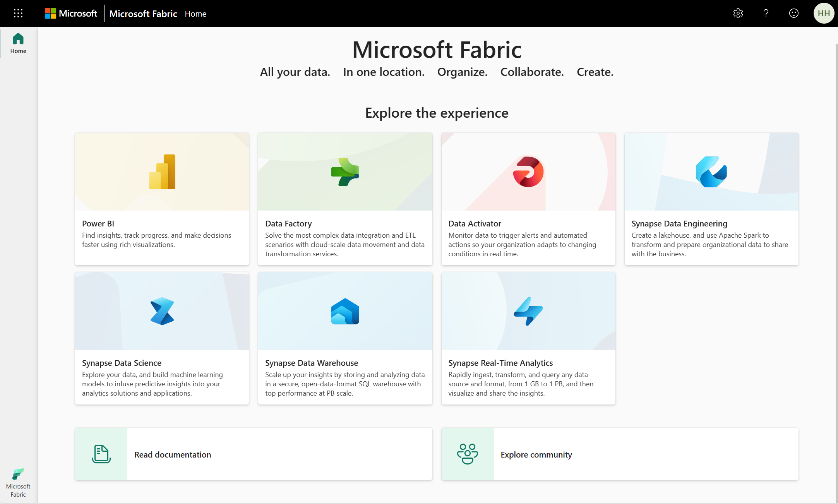Click the Data Activator red icon
The height and width of the screenshot is (504, 838).
click(528, 172)
